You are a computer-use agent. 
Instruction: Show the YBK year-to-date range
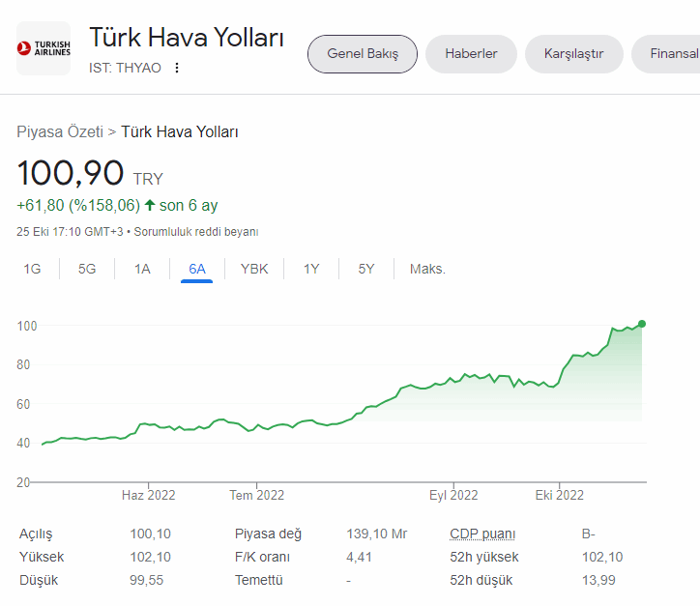[x=254, y=269]
